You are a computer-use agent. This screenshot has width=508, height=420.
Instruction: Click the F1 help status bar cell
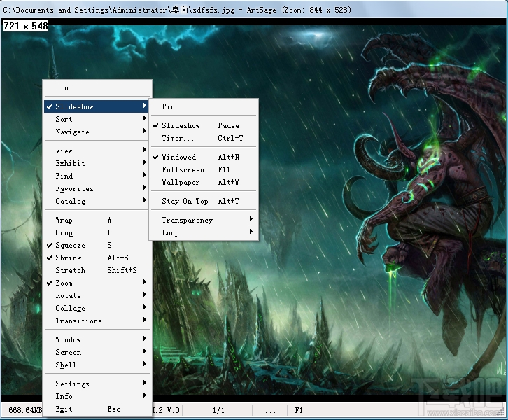[x=299, y=409]
